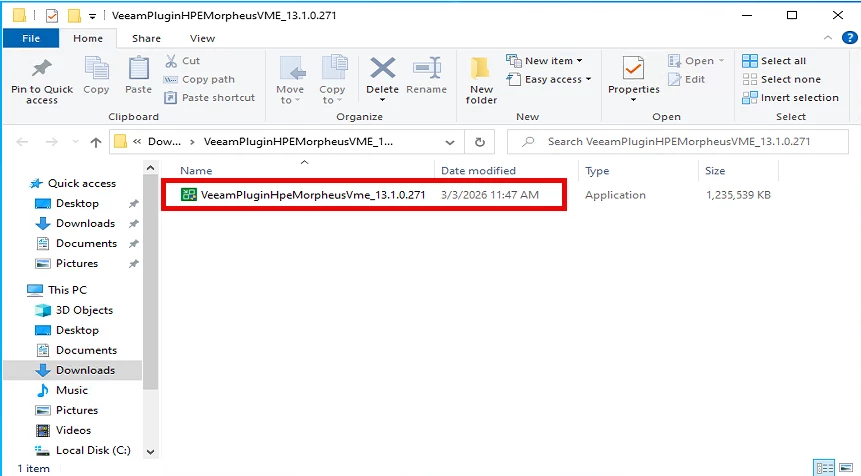Select the Home ribbon tab
Image resolution: width=861 pixels, height=476 pixels.
(x=88, y=38)
